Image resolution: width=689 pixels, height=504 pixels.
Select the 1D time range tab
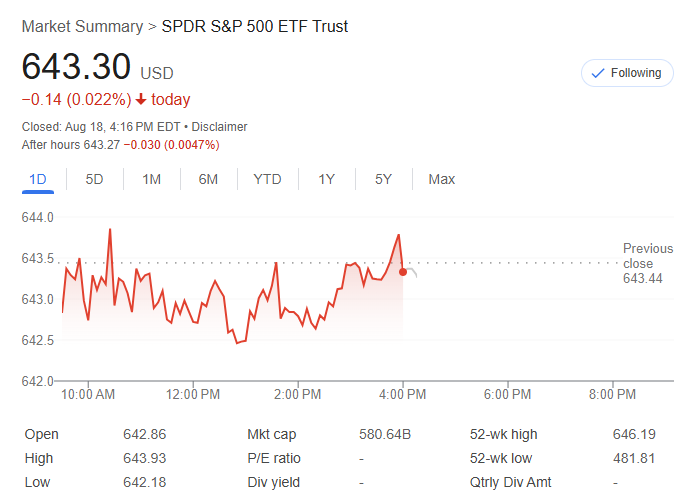point(38,179)
